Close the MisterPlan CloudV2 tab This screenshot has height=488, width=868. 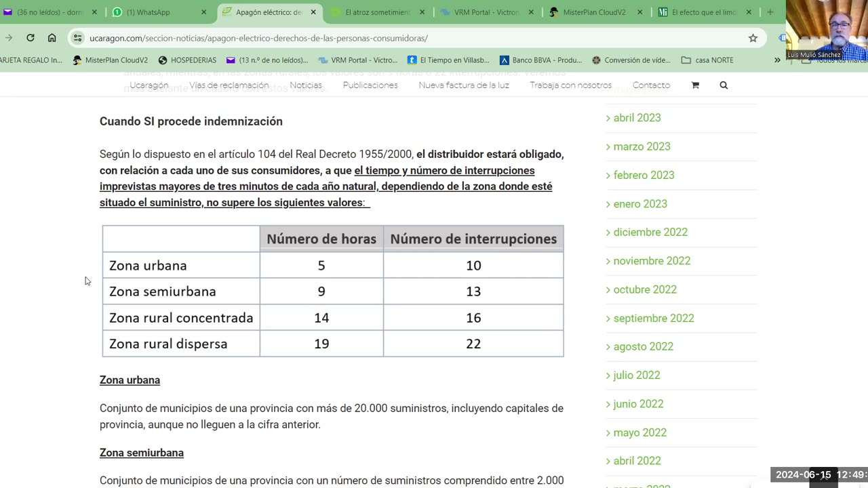[640, 12]
